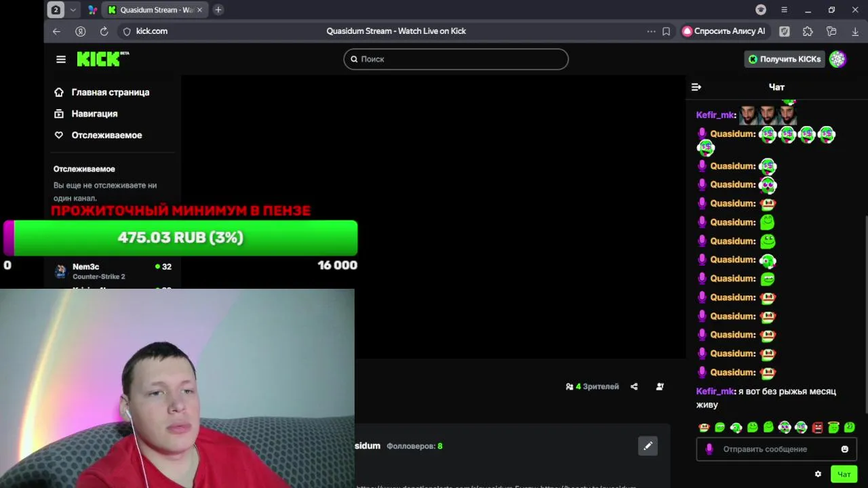Click the KICK logo
This screenshot has width=868, height=488.
click(102, 59)
